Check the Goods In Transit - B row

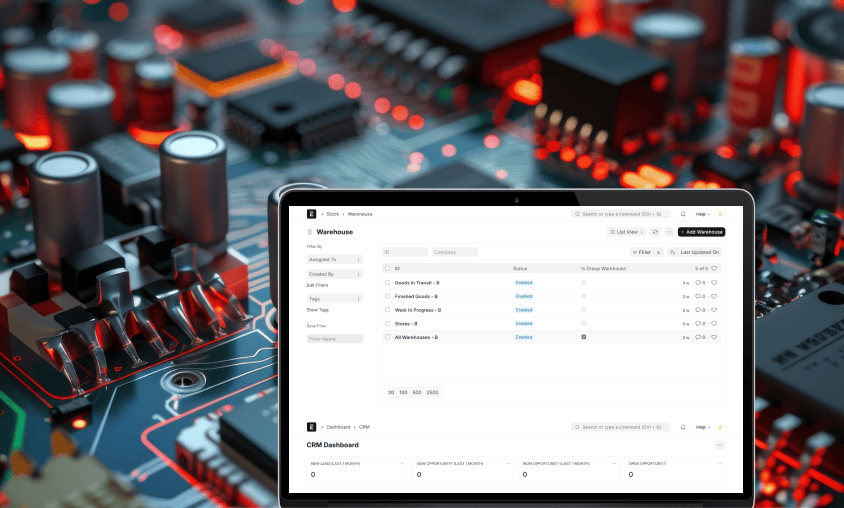point(388,283)
